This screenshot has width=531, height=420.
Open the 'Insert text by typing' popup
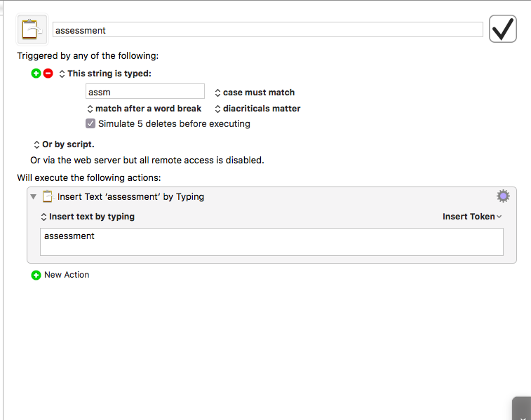click(88, 217)
